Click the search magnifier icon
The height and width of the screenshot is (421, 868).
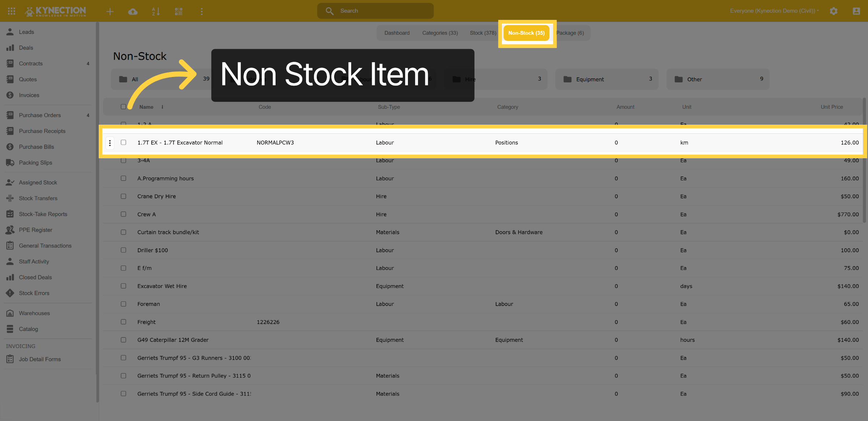[329, 11]
